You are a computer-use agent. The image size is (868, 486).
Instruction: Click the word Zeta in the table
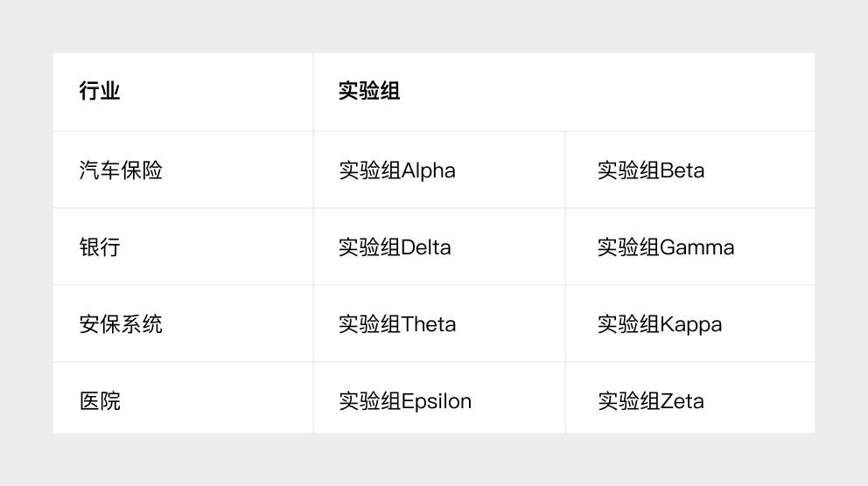coord(682,401)
